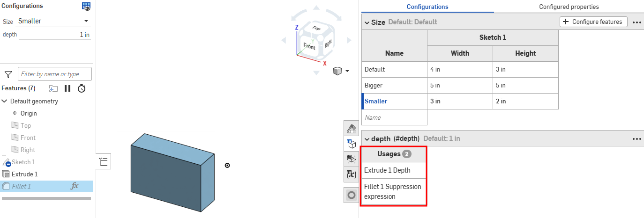This screenshot has height=218, width=644.
Task: Collapse the Size configuration table
Action: click(367, 22)
